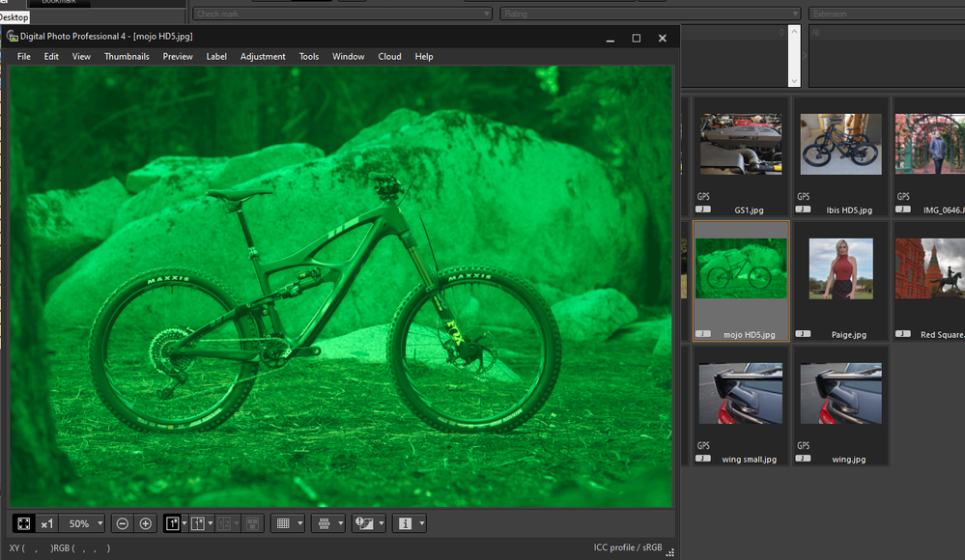Image resolution: width=965 pixels, height=560 pixels.
Task: Click the zoom out minus icon
Action: (123, 523)
